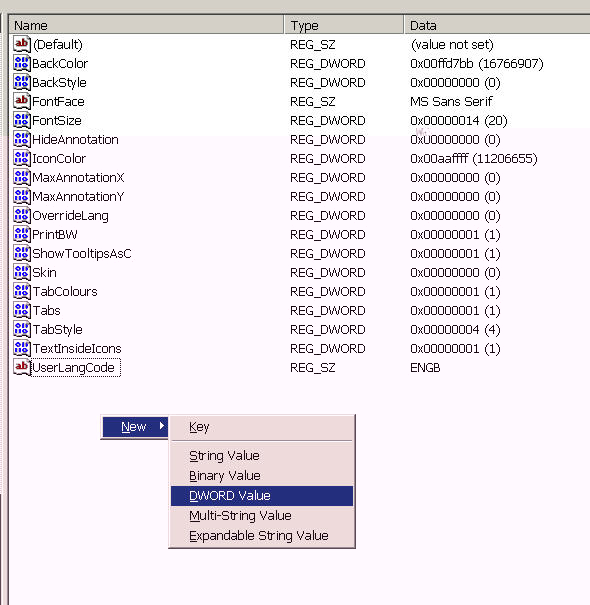
Task: Create a new Binary Value
Action: 262,476
